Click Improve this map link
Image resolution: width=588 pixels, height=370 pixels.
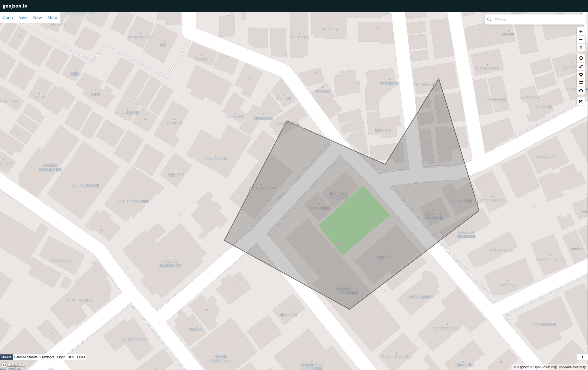[572, 367]
